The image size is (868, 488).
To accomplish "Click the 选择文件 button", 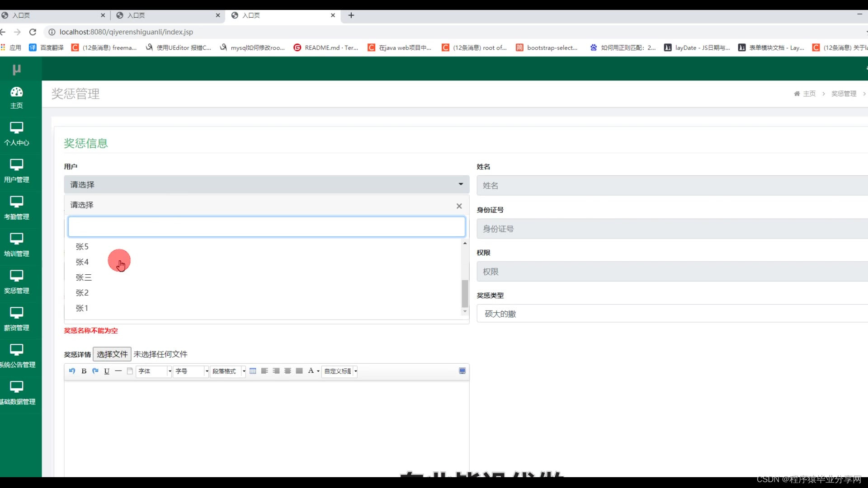I will coord(112,354).
